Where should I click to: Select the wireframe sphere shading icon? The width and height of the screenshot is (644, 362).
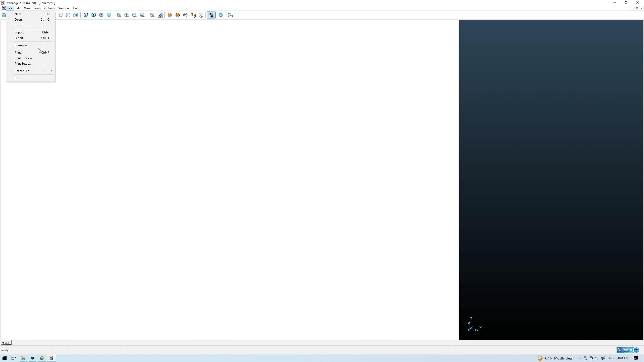click(x=185, y=15)
